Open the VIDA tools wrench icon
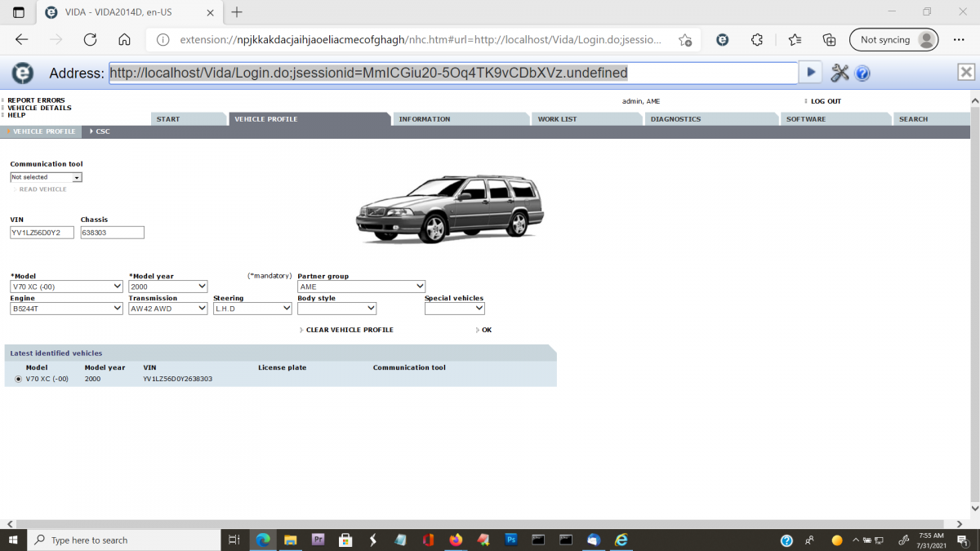 840,73
